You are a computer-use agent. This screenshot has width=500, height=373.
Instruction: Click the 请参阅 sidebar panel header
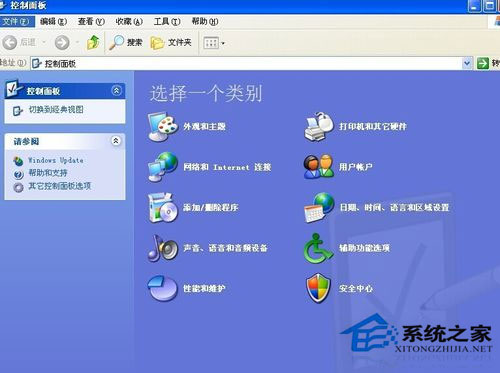pos(65,141)
